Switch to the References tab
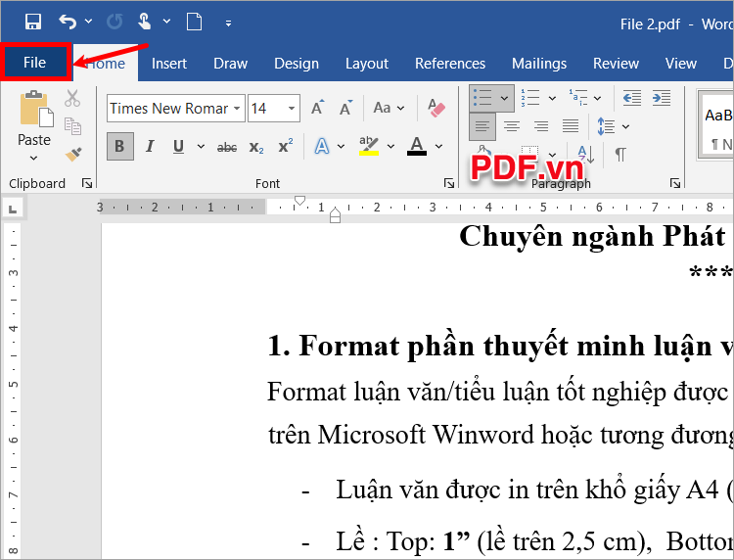 tap(450, 63)
